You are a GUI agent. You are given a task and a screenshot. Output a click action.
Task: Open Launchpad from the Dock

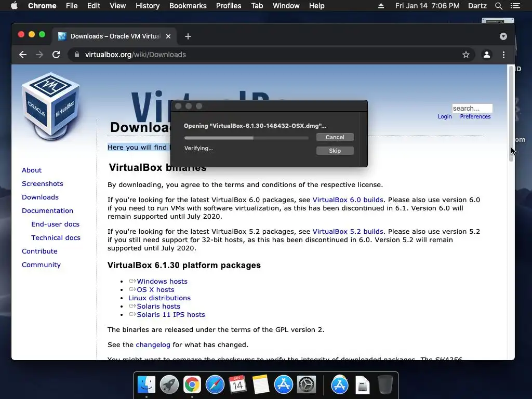coord(169,385)
